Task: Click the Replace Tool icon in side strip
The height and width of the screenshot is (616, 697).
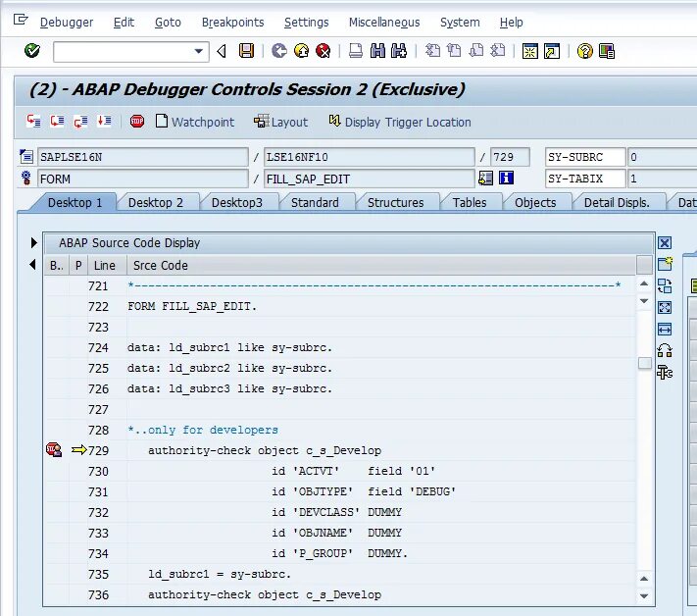Action: click(665, 285)
